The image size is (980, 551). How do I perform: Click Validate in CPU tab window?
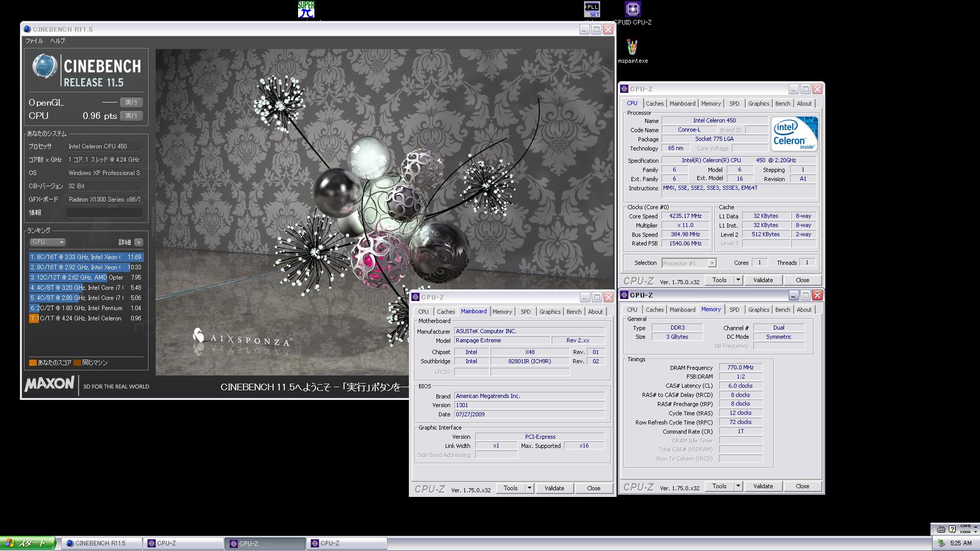point(763,280)
